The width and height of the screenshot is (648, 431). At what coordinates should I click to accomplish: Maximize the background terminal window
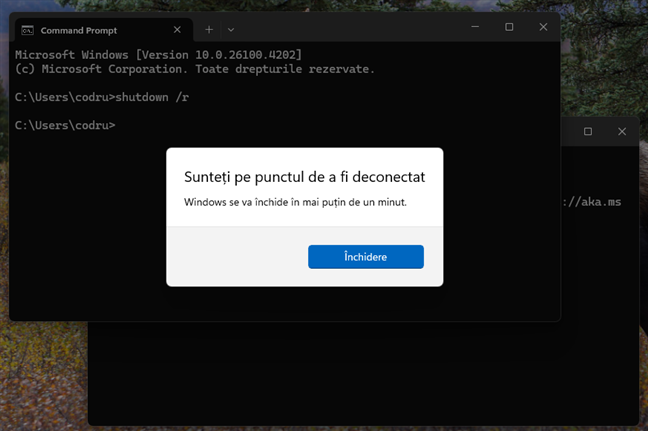click(588, 131)
